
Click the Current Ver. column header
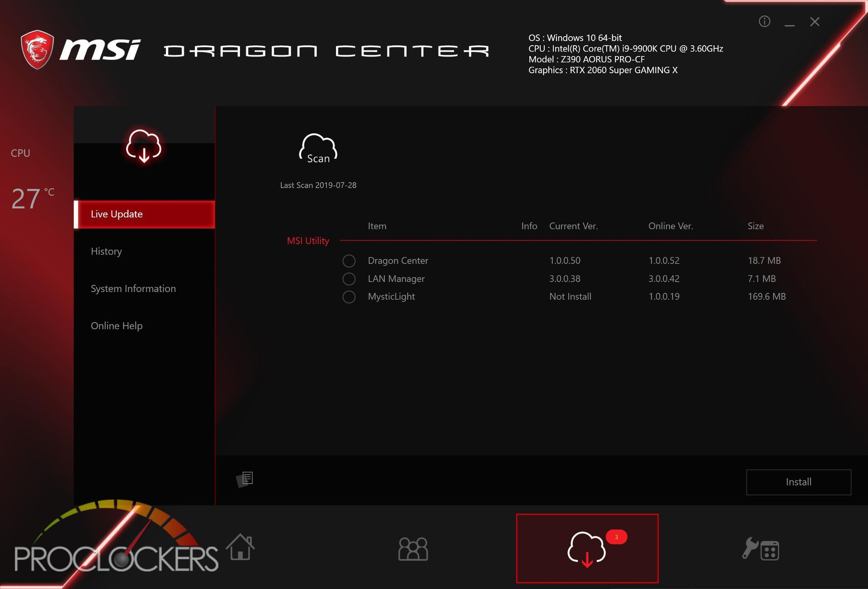pos(573,226)
